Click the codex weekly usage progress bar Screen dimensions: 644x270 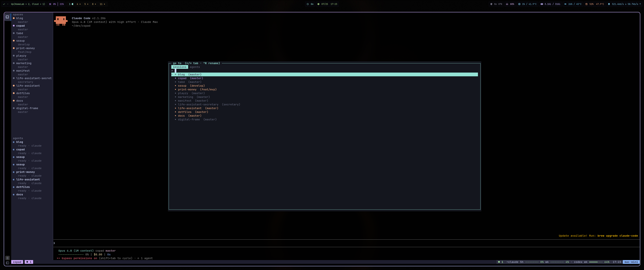(596, 262)
